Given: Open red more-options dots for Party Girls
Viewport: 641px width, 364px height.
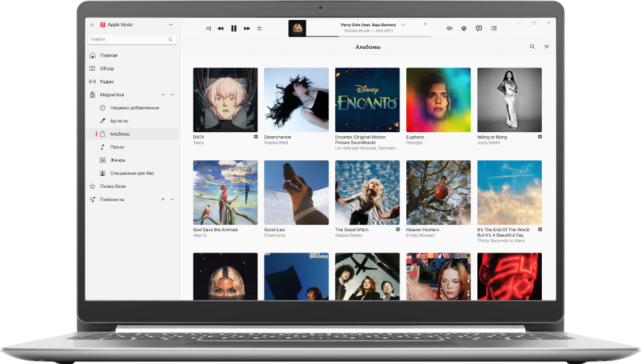Looking at the screenshot, I should click(x=403, y=25).
